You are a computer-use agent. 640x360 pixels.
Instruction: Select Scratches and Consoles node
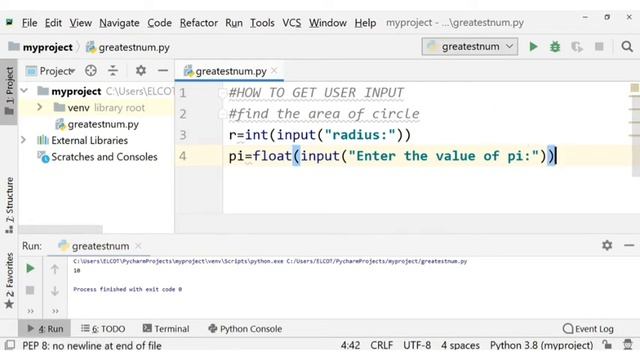point(97,157)
